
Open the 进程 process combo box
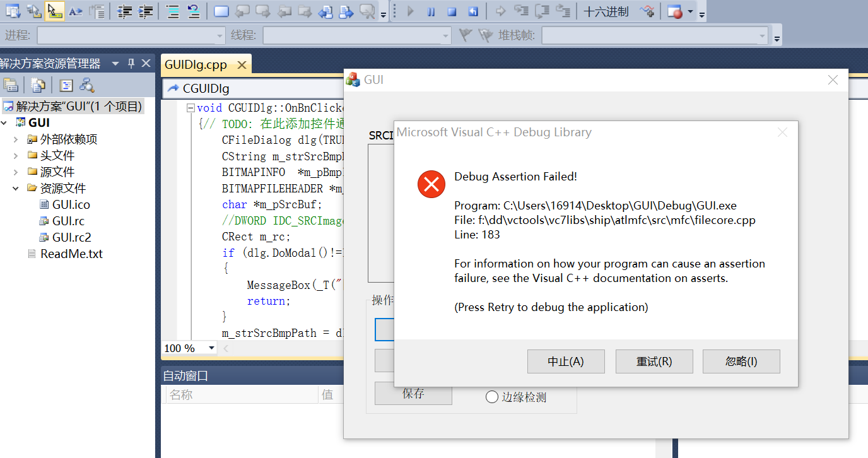point(131,35)
